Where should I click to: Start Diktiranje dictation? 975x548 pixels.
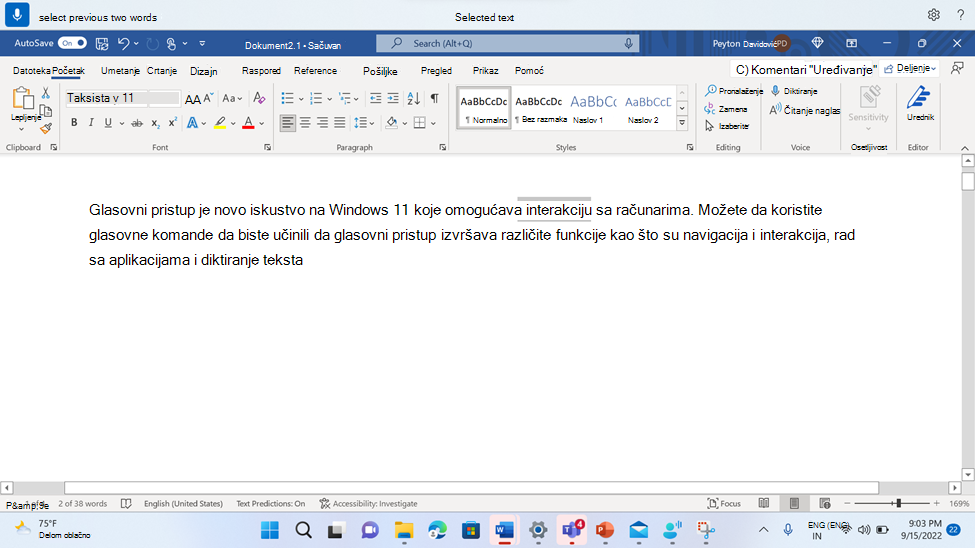pos(794,91)
